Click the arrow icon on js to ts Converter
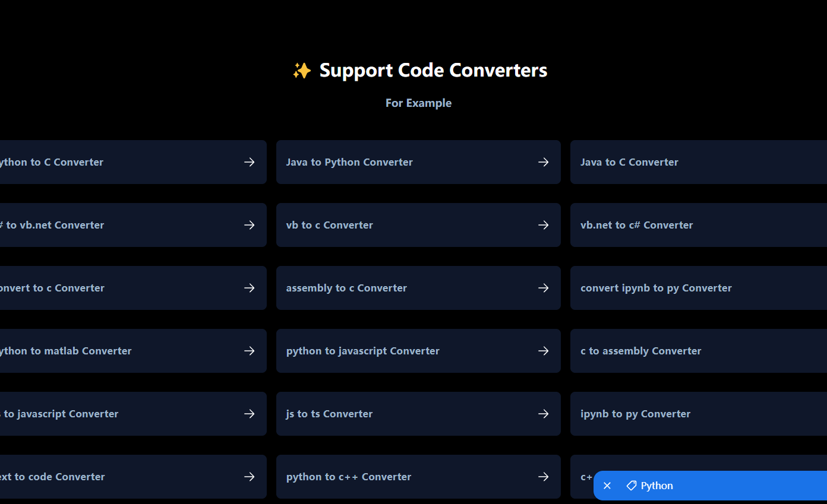Viewport: 827px width, 504px height. click(543, 414)
